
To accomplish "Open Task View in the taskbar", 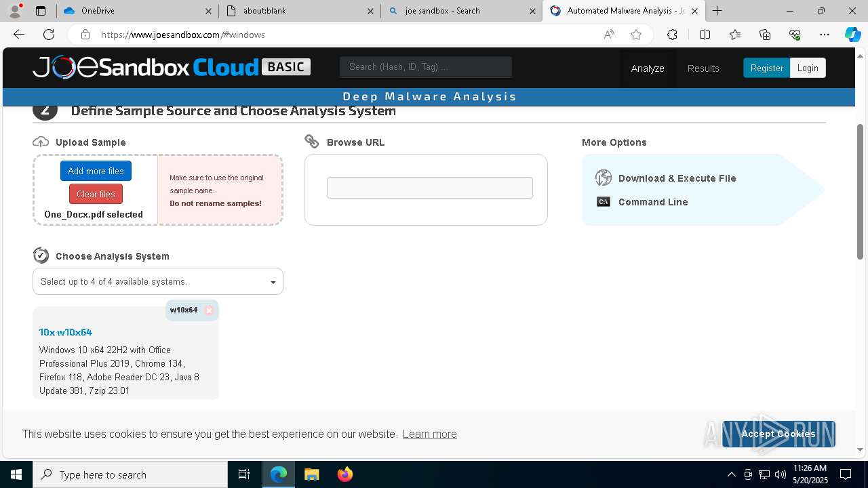I will [x=244, y=474].
